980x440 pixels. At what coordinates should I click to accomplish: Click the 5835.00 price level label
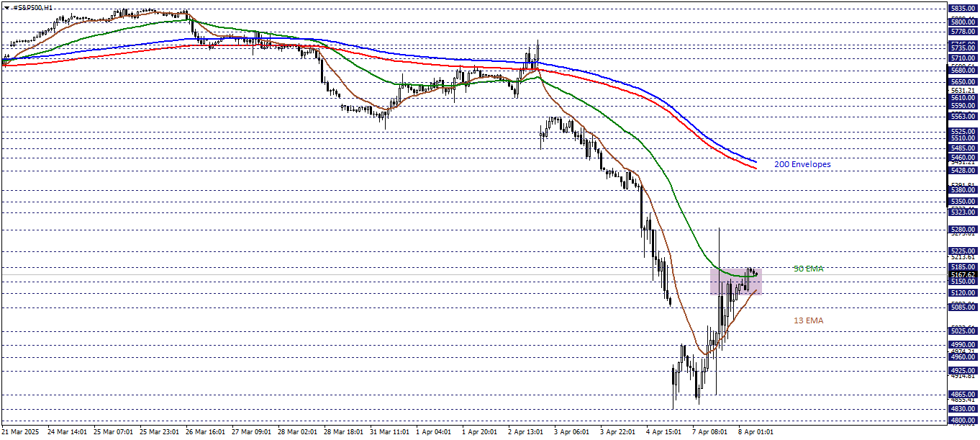(x=963, y=9)
